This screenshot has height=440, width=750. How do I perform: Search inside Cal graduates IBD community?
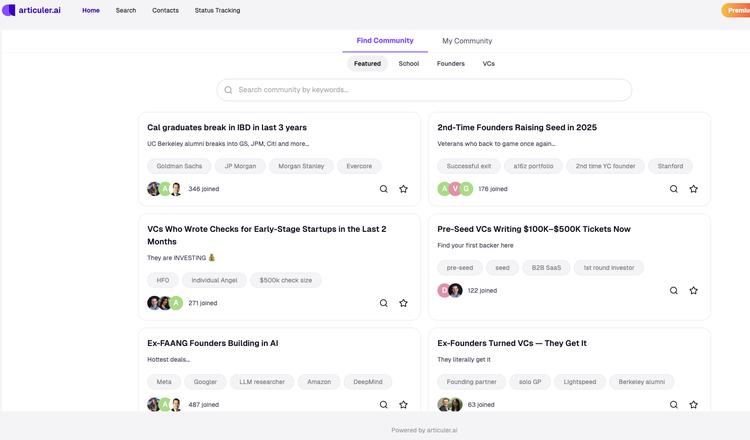click(x=383, y=189)
